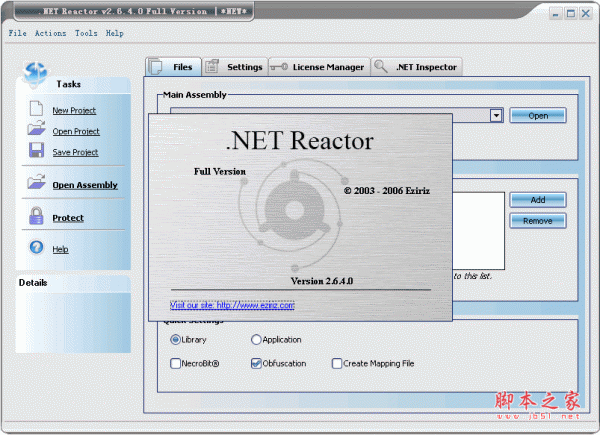This screenshot has height=435, width=600.
Task: Close the .NET Reactor window
Action: click(586, 14)
